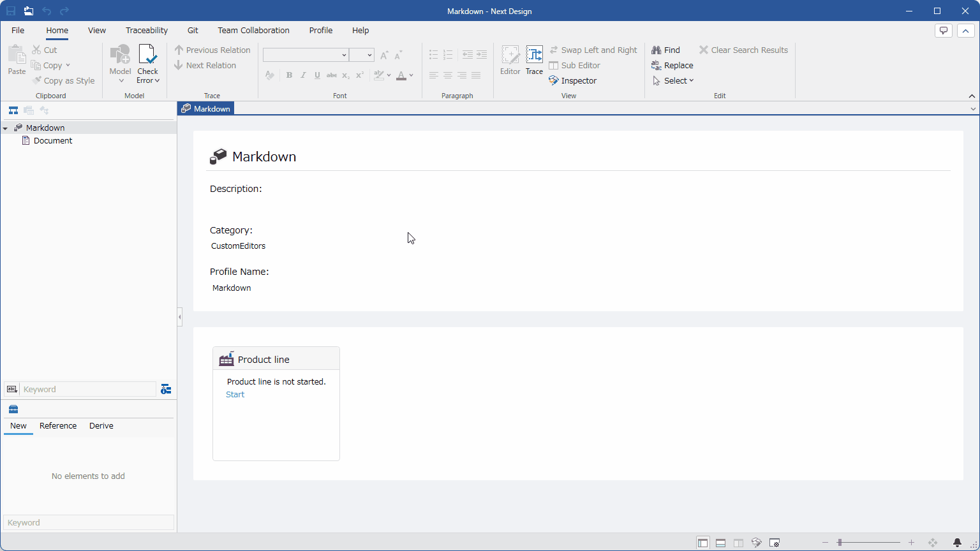
Task: Apply numbered list formatting
Action: (x=448, y=55)
